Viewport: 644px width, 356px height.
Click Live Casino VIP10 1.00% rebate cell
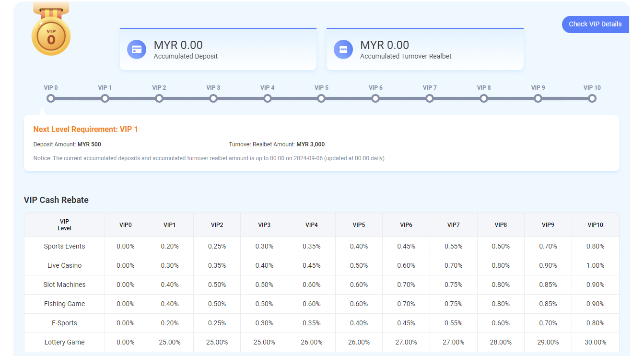[x=595, y=265]
